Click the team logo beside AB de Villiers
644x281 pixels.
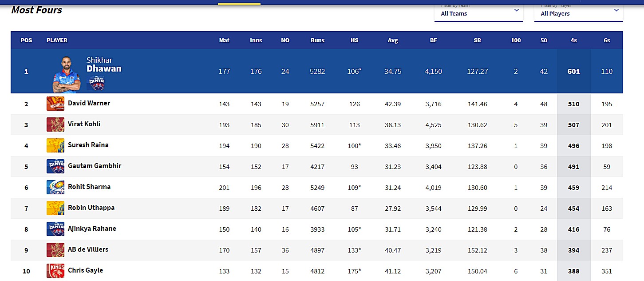click(55, 250)
